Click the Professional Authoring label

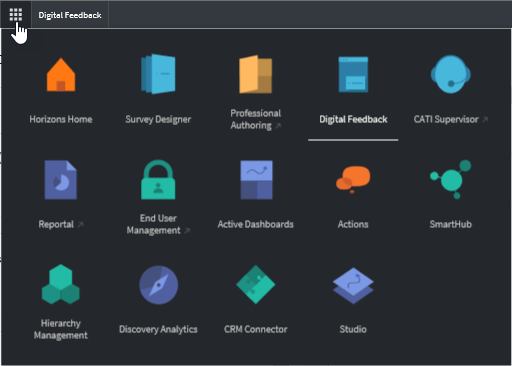click(x=255, y=119)
